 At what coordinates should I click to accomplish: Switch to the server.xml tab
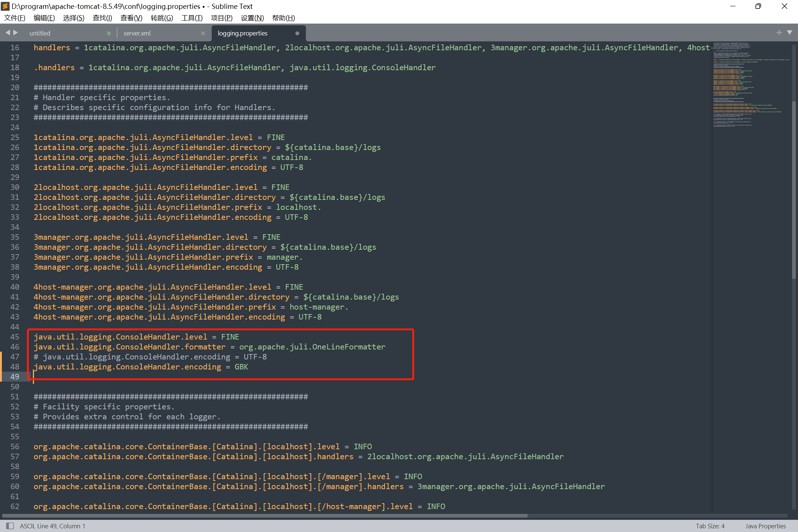137,33
